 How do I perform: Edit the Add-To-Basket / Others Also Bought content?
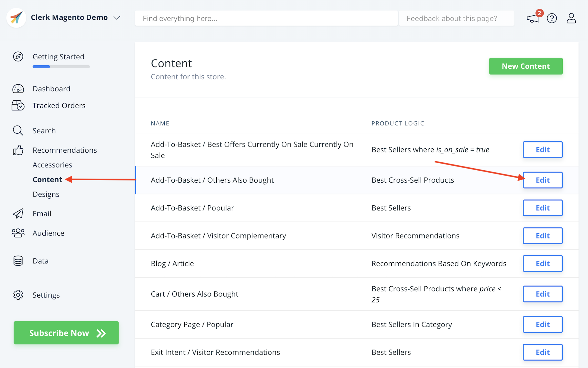pos(542,180)
